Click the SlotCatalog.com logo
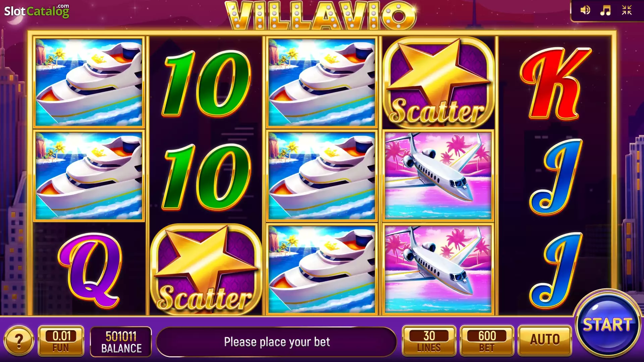Screen dimensions: 644x362 click(x=37, y=11)
